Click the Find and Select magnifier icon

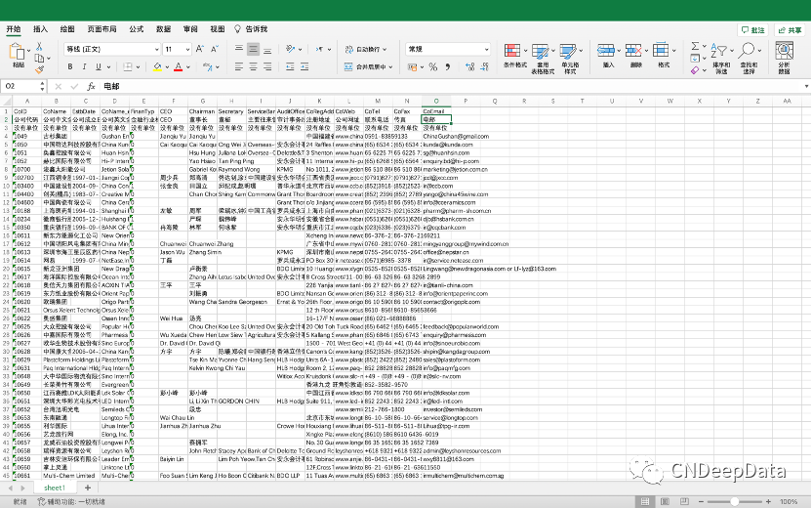pos(747,50)
